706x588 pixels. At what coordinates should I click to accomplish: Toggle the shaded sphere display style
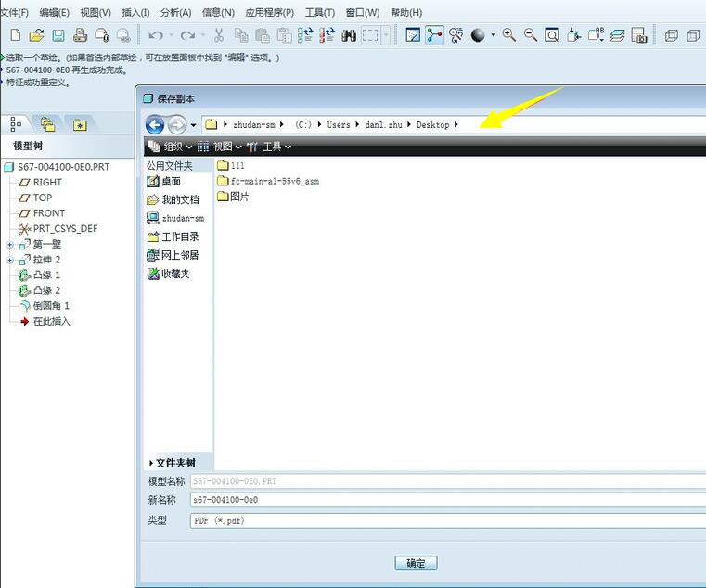478,35
